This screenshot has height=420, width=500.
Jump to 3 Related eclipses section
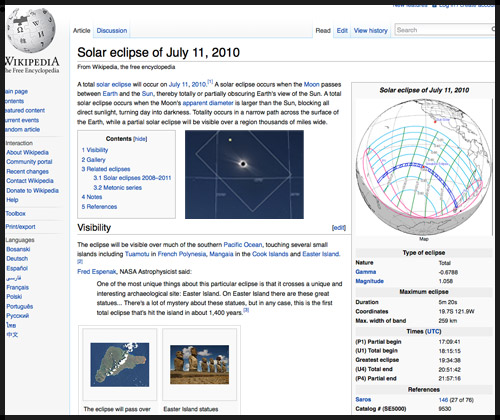(106, 169)
